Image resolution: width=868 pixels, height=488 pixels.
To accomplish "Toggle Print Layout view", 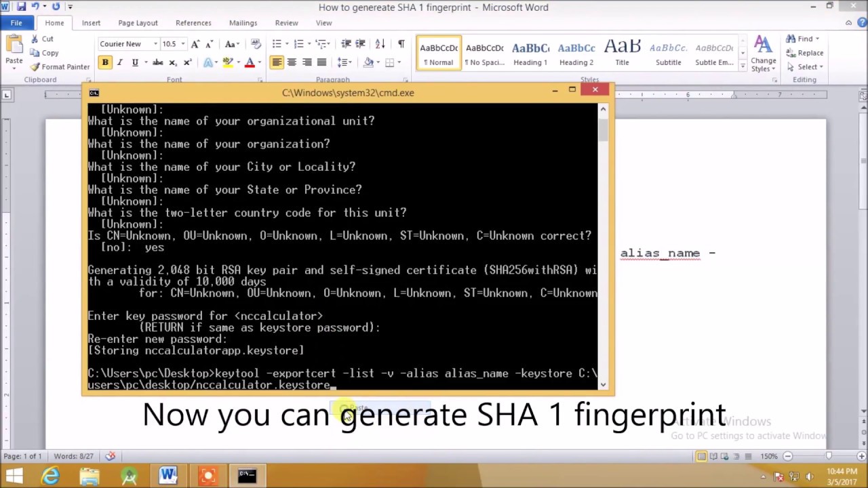I will point(702,456).
